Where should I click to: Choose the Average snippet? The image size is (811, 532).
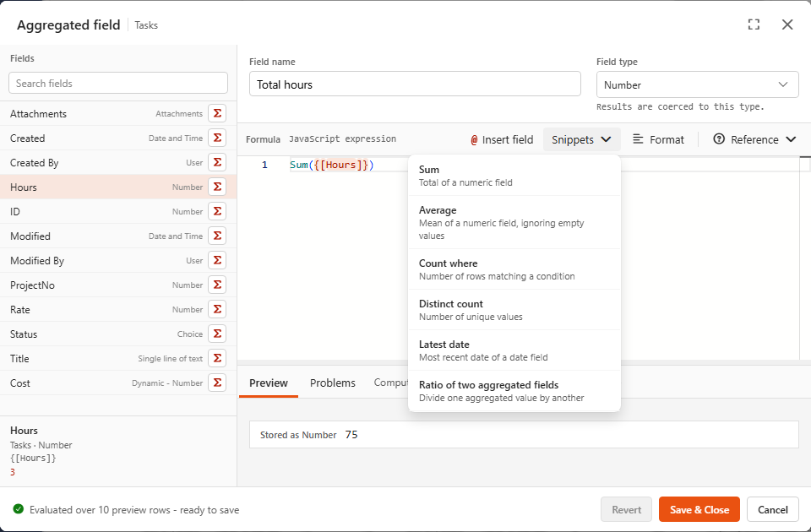click(514, 222)
